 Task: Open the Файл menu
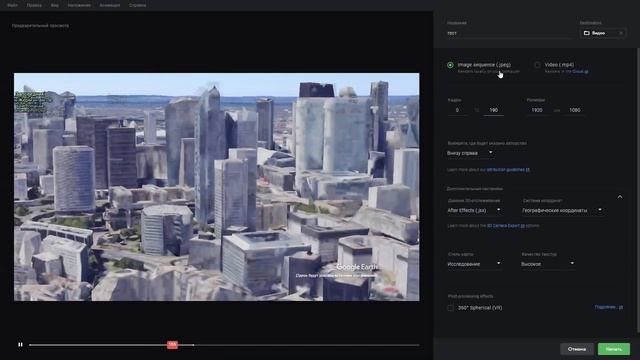[x=13, y=5]
